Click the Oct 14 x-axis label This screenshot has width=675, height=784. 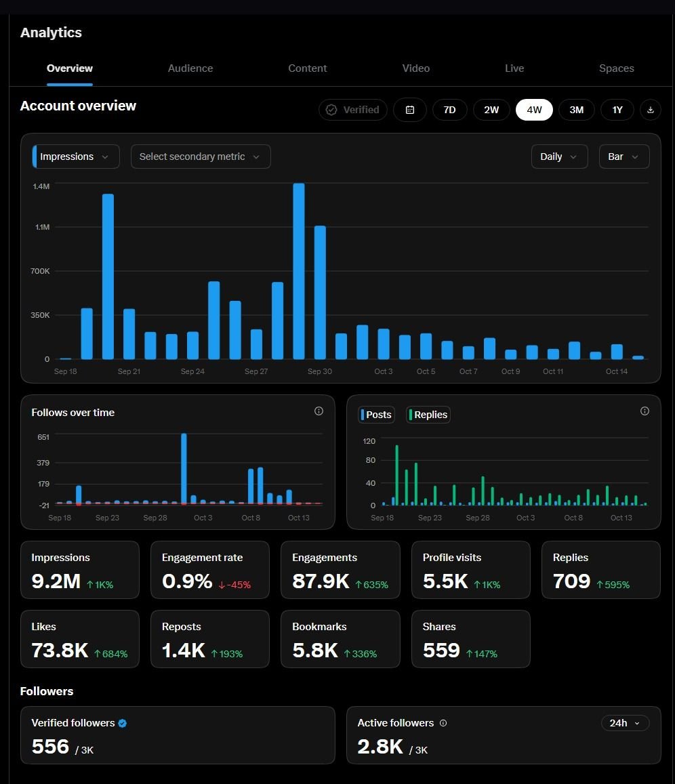coord(617,371)
